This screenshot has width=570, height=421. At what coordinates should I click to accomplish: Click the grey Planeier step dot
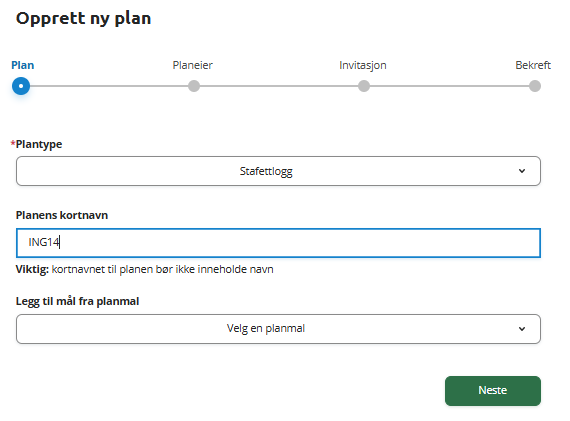(x=194, y=86)
